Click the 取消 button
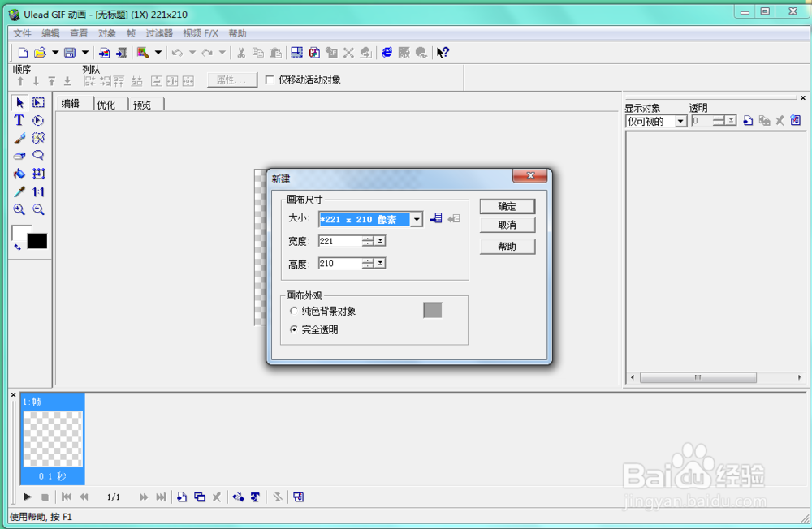The height and width of the screenshot is (529, 812). [507, 226]
